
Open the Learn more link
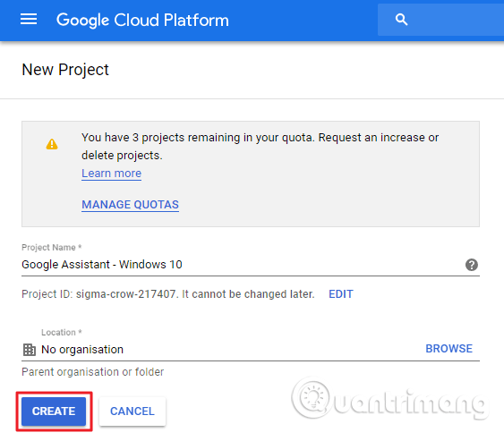pyautogui.click(x=111, y=174)
